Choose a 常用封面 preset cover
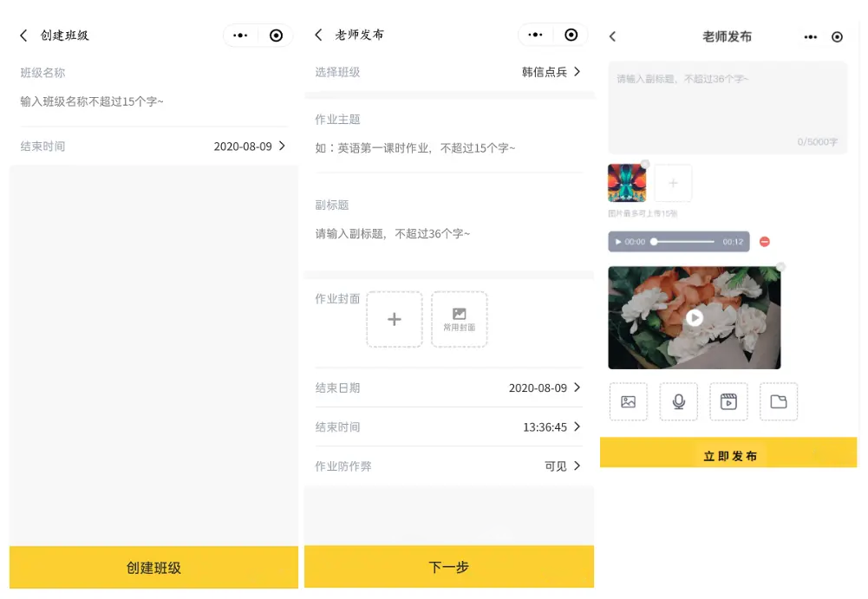Screen dimensions: 868x599 coord(459,319)
